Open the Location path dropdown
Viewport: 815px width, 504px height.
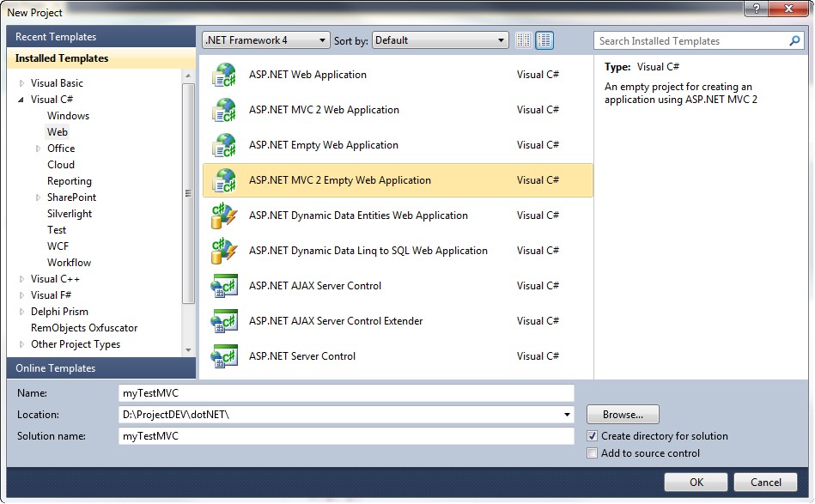coord(564,414)
